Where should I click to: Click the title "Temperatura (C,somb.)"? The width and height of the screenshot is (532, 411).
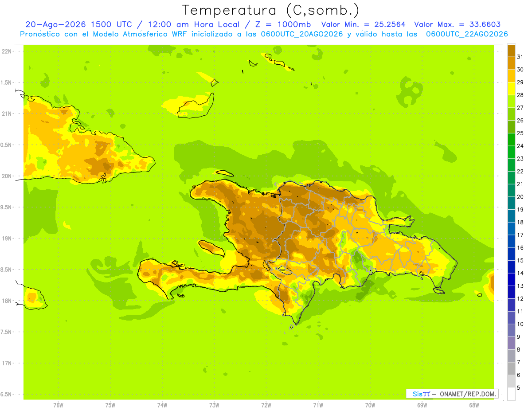pyautogui.click(x=270, y=10)
